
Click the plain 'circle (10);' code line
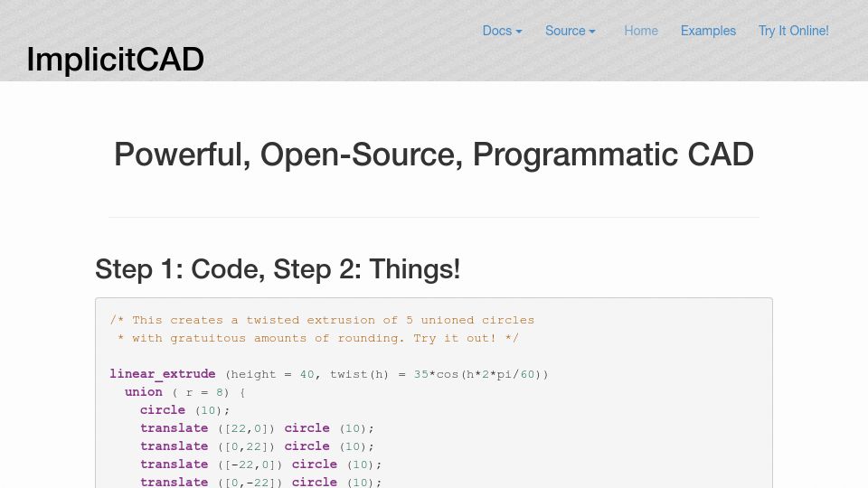[x=184, y=410]
